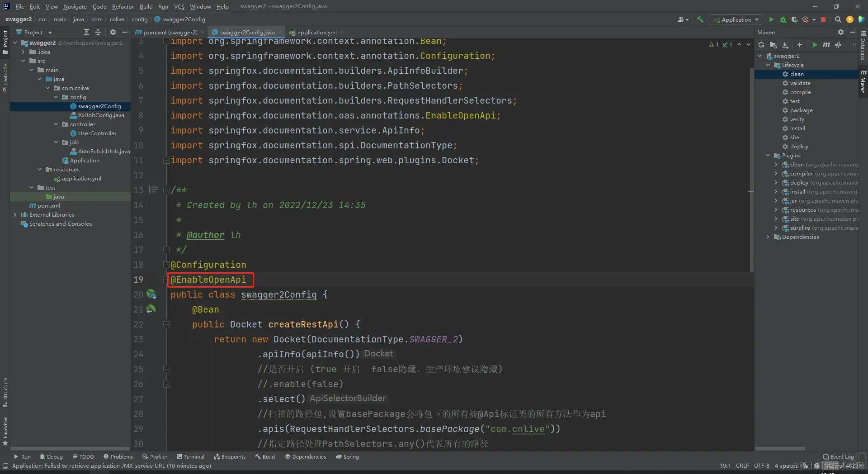Collapse the controller package node
Viewport: 868px width, 474px height.
coord(56,124)
